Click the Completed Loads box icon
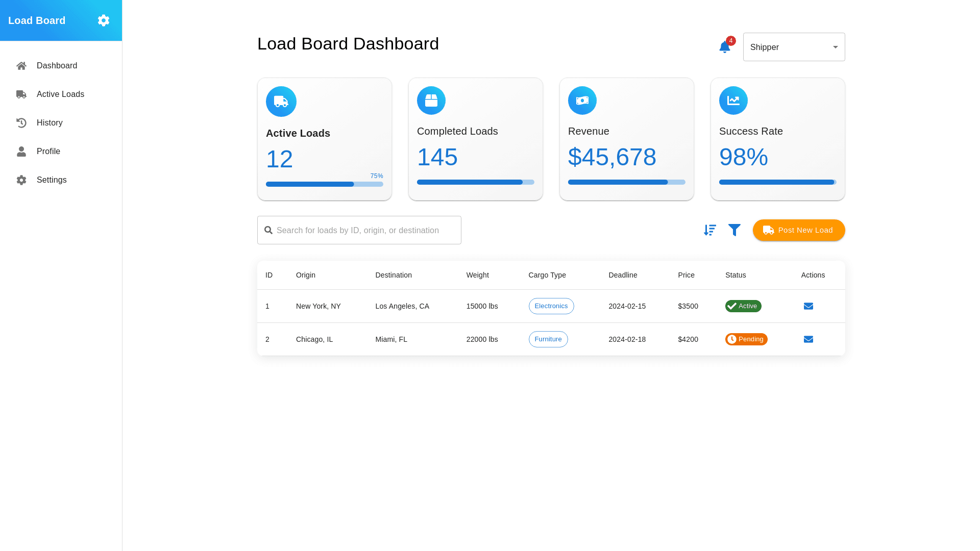 pos(431,101)
